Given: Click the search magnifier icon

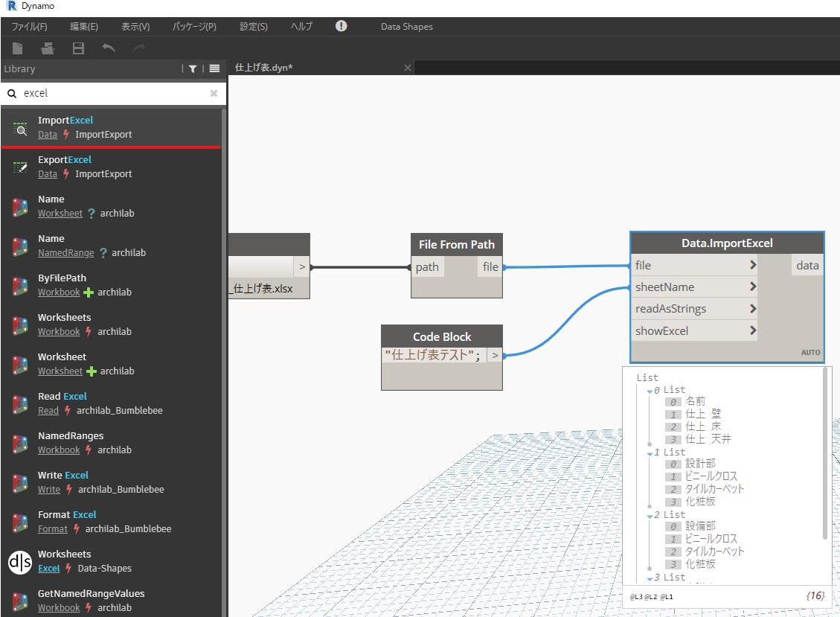Looking at the screenshot, I should click(12, 93).
